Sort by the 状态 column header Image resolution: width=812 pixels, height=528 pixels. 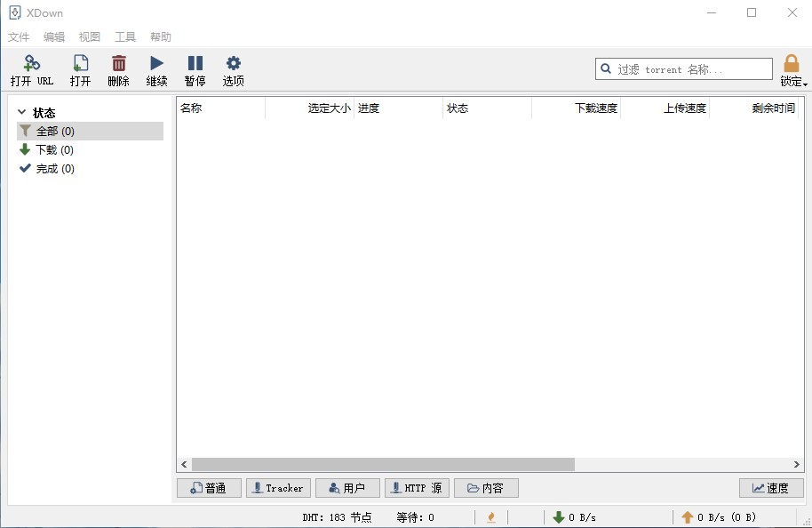(x=488, y=108)
